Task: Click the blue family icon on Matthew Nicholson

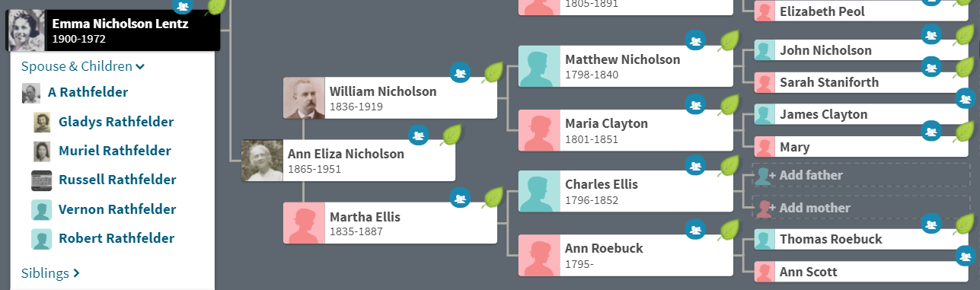Action: tap(694, 41)
